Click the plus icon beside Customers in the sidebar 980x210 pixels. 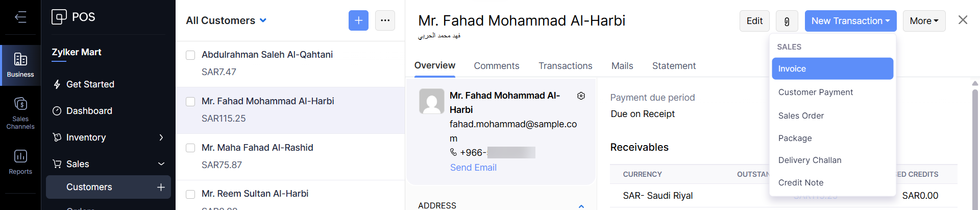[161, 187]
